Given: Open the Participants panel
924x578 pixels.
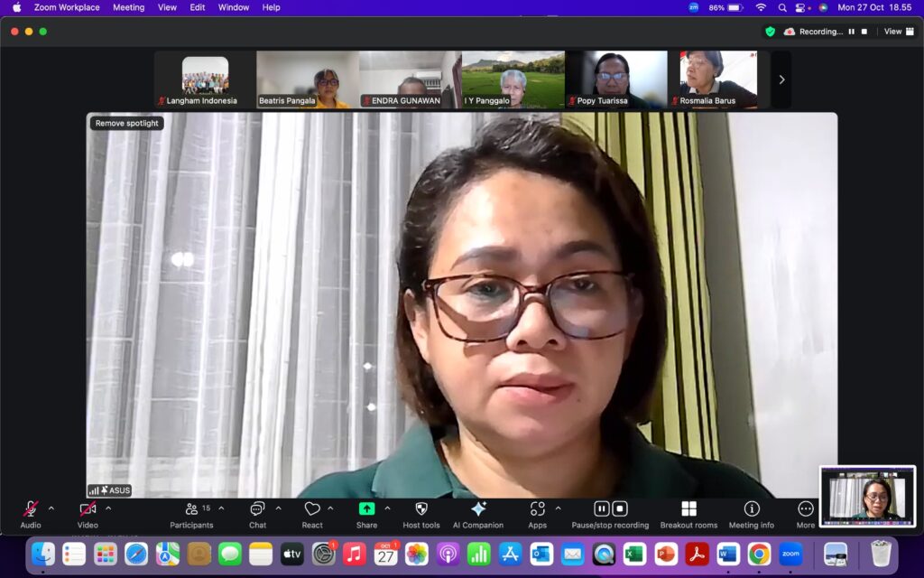Looking at the screenshot, I should click(x=191, y=510).
